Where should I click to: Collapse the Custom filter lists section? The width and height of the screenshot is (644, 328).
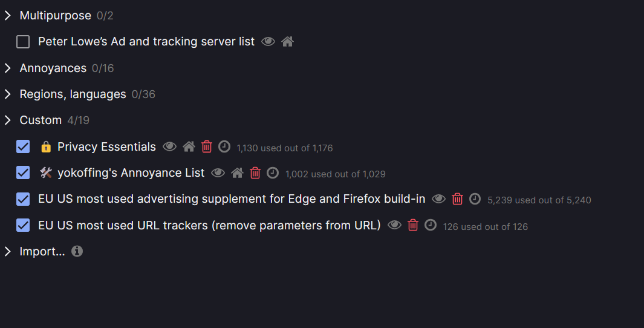8,120
